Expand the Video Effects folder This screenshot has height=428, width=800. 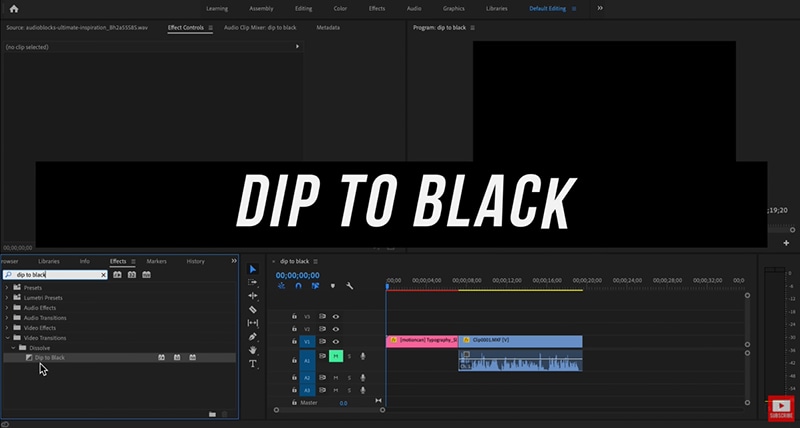coord(7,328)
